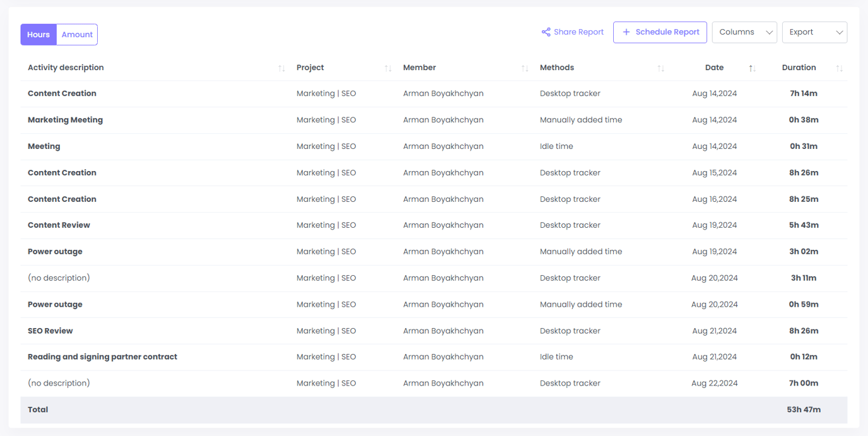Click the Share Report link

tap(577, 32)
